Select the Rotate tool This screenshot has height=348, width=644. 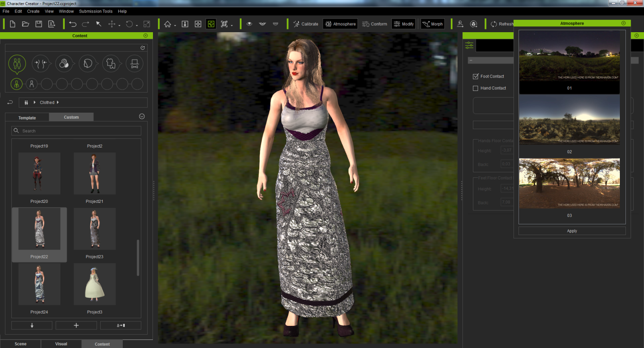click(129, 24)
